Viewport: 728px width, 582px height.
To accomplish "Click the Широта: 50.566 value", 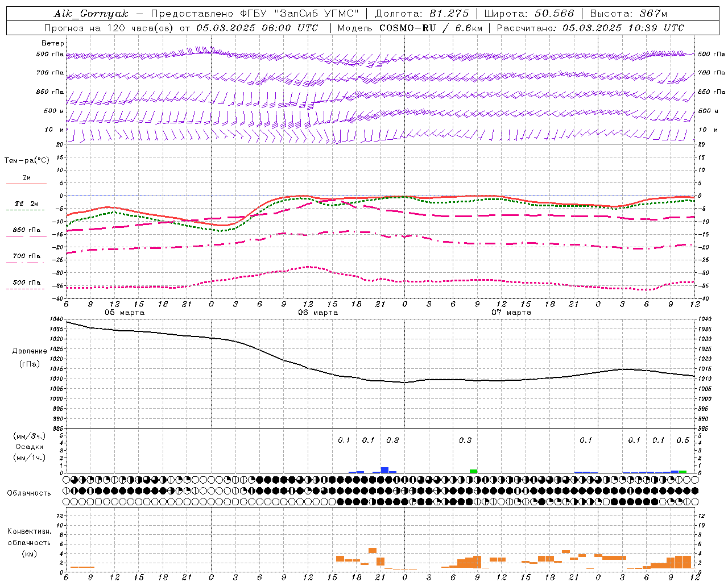I will click(529, 14).
